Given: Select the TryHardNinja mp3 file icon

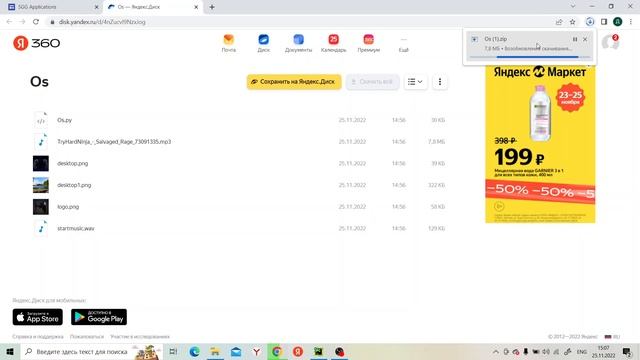Looking at the screenshot, I should 41,142.
